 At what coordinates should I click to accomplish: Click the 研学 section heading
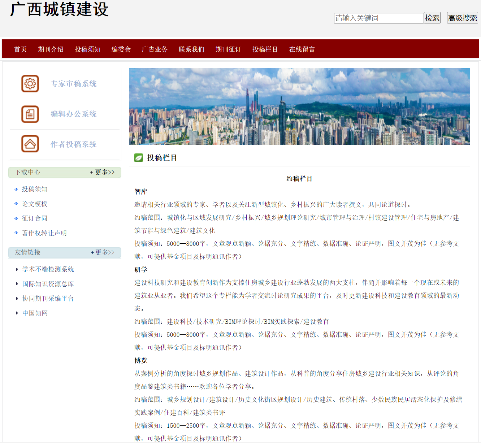[x=141, y=270]
